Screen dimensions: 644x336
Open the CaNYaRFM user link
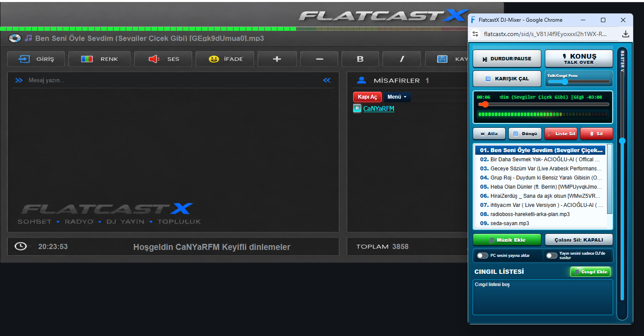(379, 109)
